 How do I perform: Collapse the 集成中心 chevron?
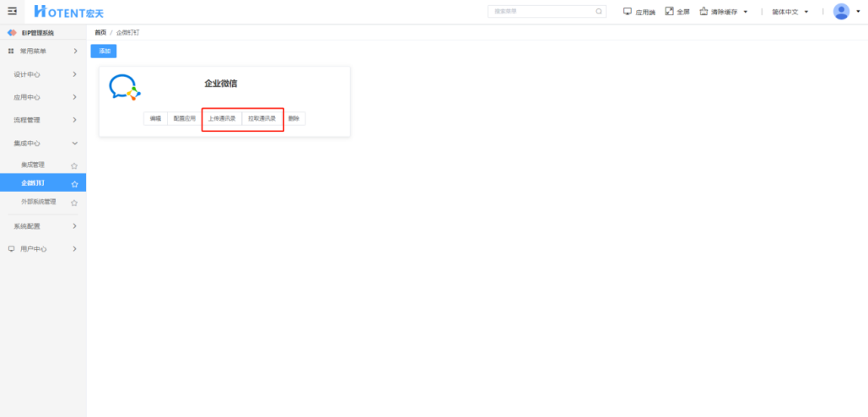(75, 143)
